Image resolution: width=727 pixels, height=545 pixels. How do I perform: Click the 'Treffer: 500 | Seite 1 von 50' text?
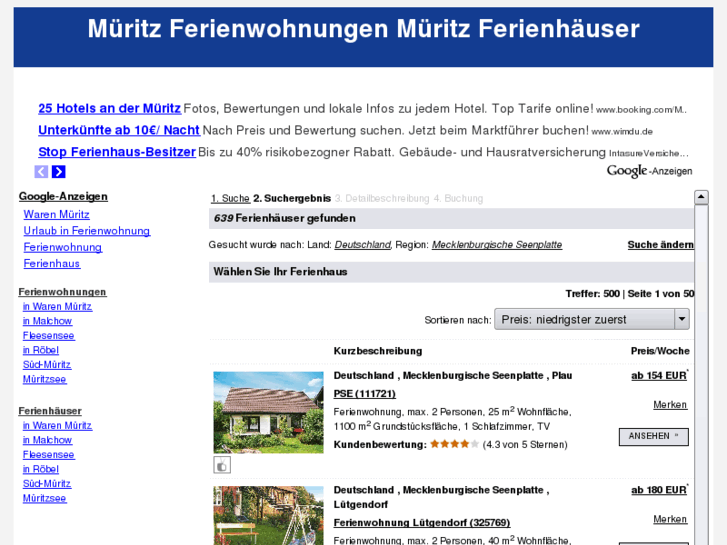pyautogui.click(x=630, y=294)
